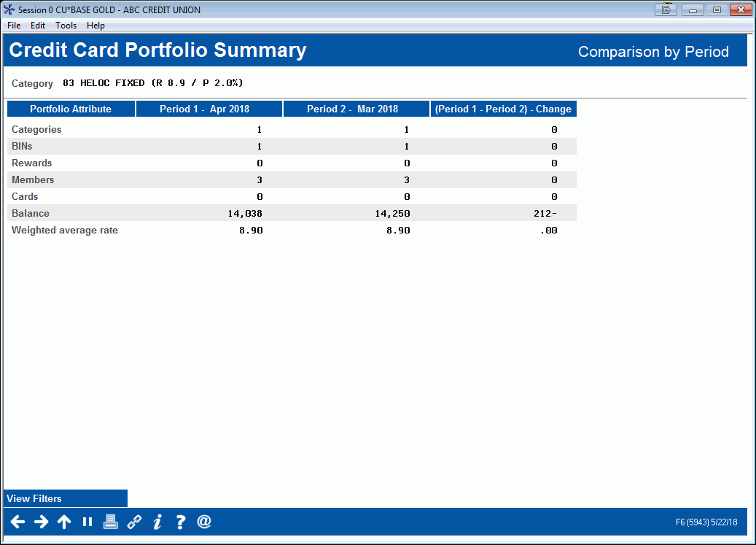The image size is (756, 545).
Task: Click the chain link icon in toolbar
Action: [133, 522]
